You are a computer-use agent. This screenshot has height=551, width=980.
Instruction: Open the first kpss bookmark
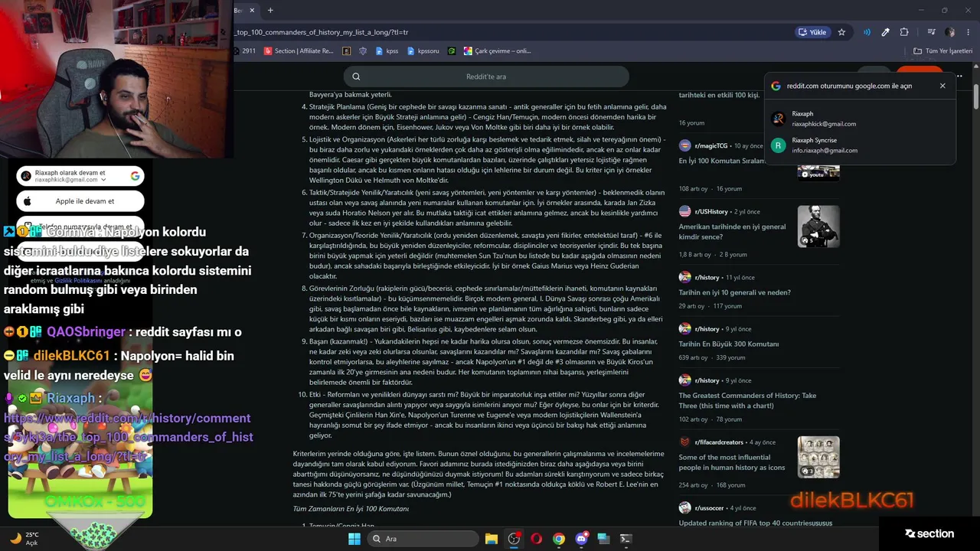387,51
